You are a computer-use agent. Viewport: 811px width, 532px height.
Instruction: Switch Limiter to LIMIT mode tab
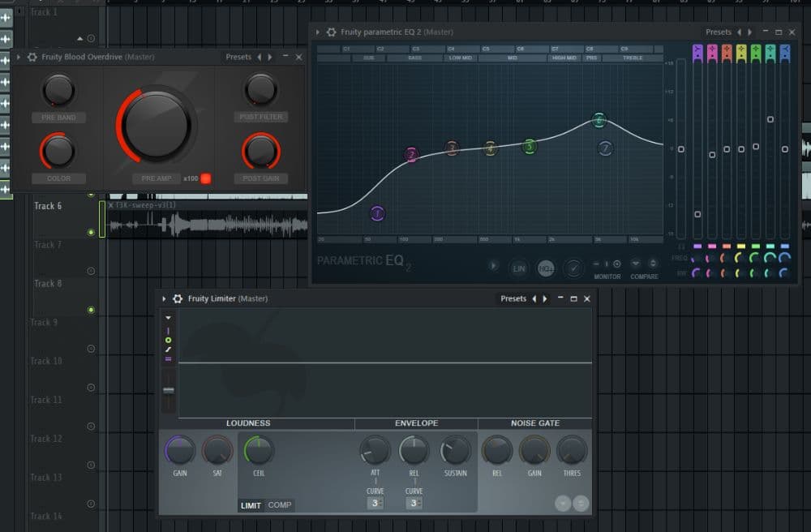coord(251,505)
